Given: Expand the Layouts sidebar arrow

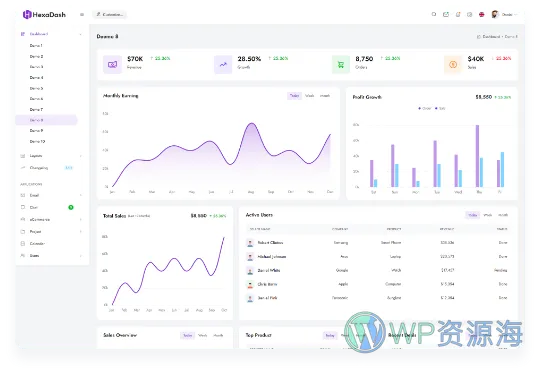Looking at the screenshot, I should pos(81,156).
